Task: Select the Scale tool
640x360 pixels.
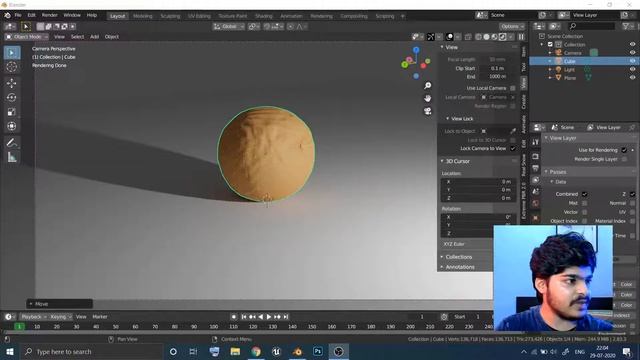Action: pyautogui.click(x=12, y=112)
